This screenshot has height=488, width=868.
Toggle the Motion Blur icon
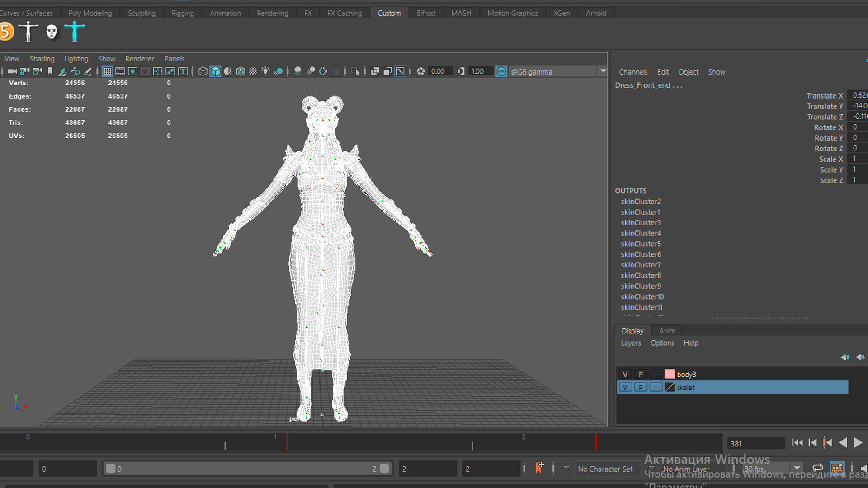click(x=311, y=71)
